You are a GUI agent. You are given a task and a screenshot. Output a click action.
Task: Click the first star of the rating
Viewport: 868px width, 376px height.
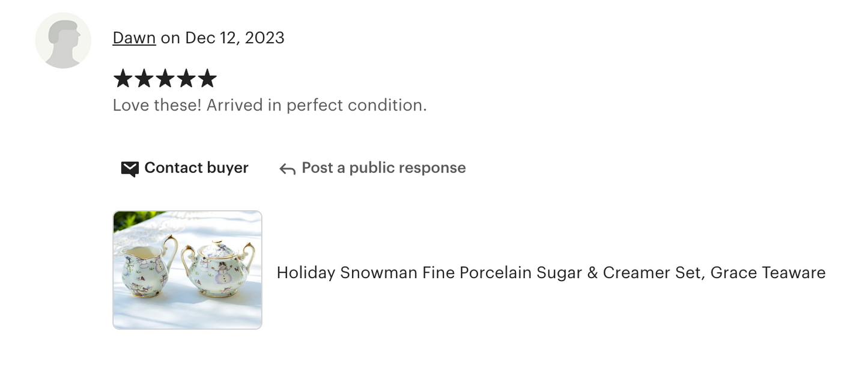click(123, 78)
